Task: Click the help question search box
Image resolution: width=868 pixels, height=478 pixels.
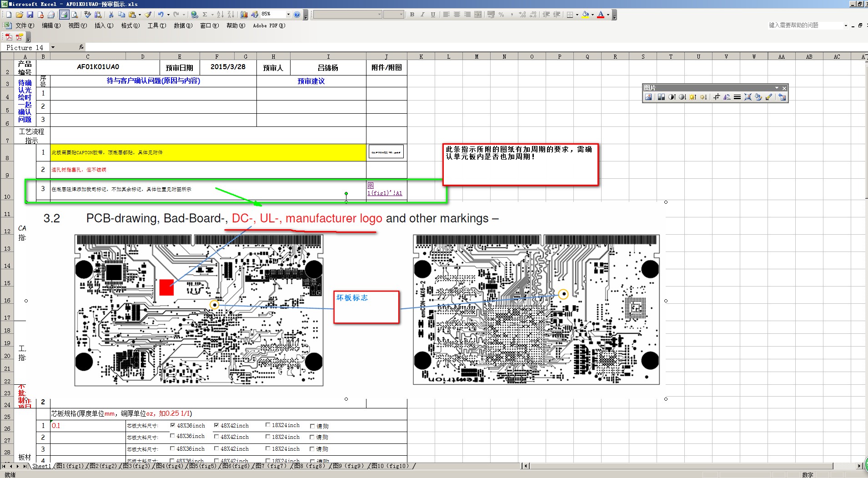Action: (x=805, y=25)
